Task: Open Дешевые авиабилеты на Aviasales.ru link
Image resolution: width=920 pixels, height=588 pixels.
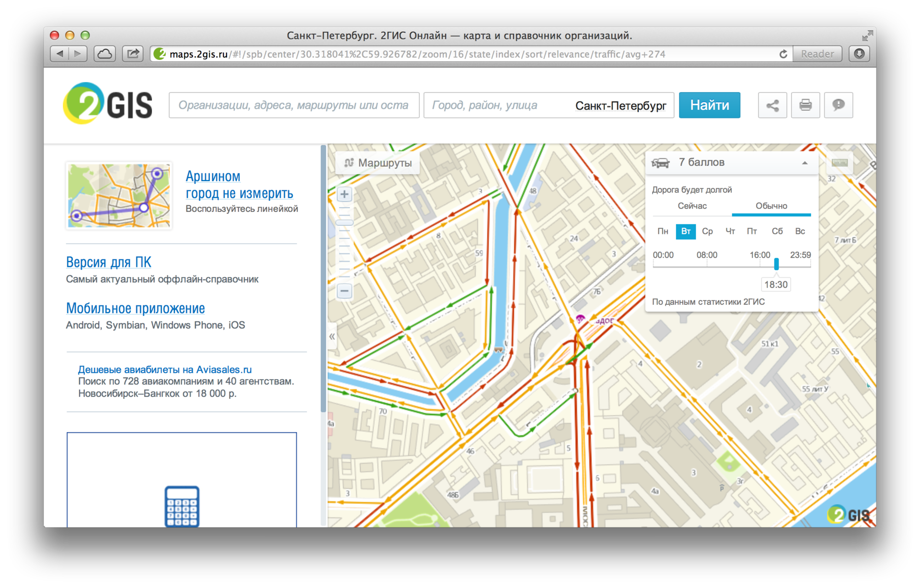Action: pos(165,369)
